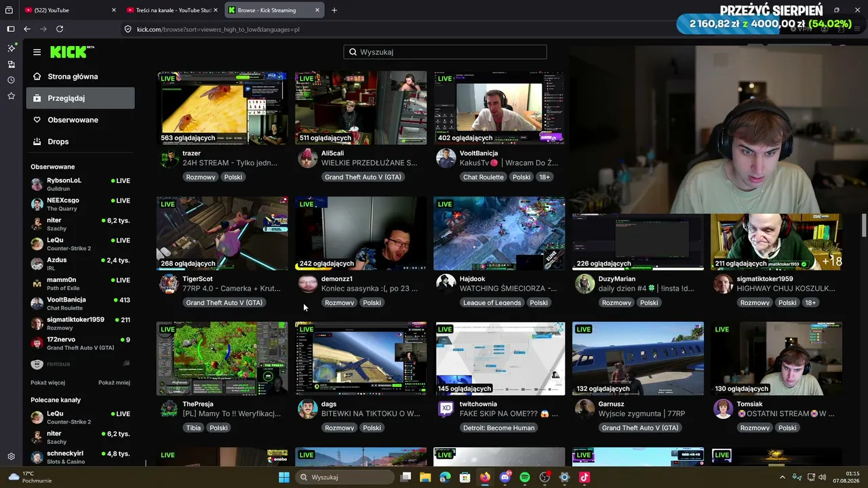This screenshot has width=868, height=488.
Task: Open the bookmarks star in the browser sidebar
Action: [x=11, y=96]
